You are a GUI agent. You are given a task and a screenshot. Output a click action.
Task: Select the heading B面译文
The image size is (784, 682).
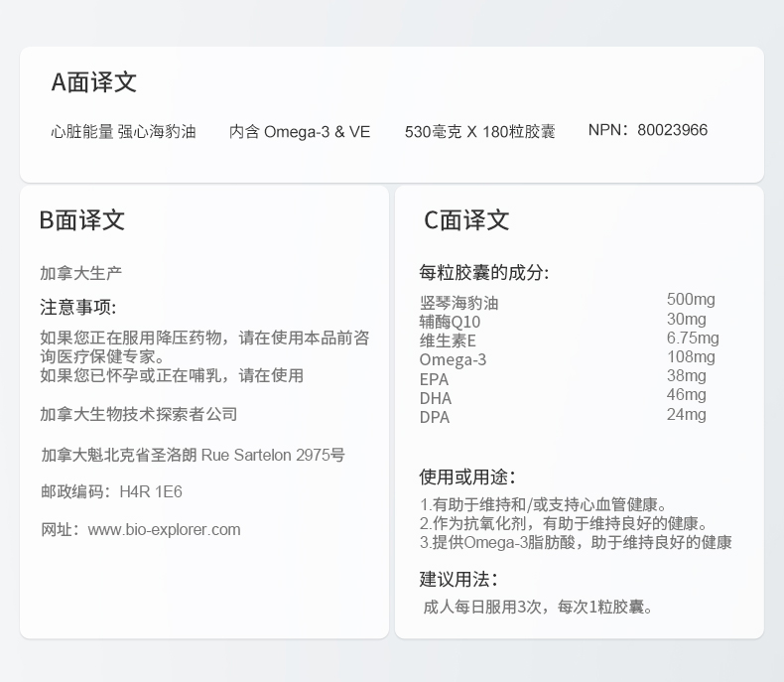(x=82, y=220)
